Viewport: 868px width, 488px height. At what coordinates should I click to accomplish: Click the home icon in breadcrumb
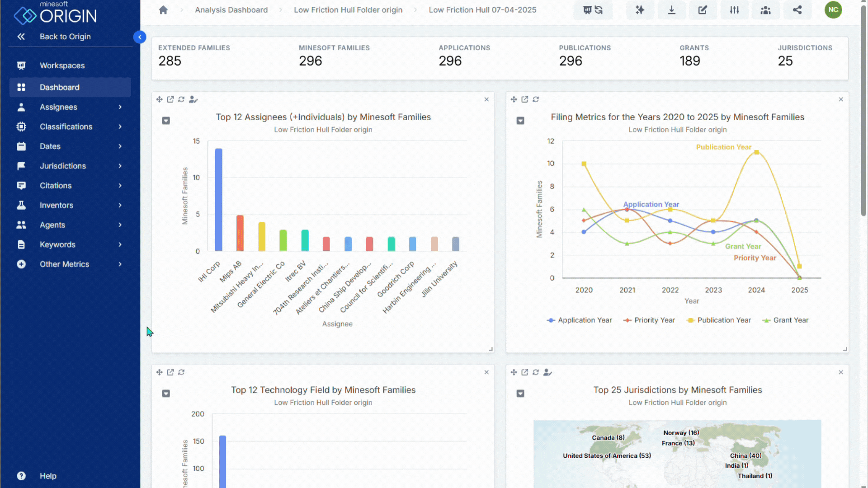(163, 10)
